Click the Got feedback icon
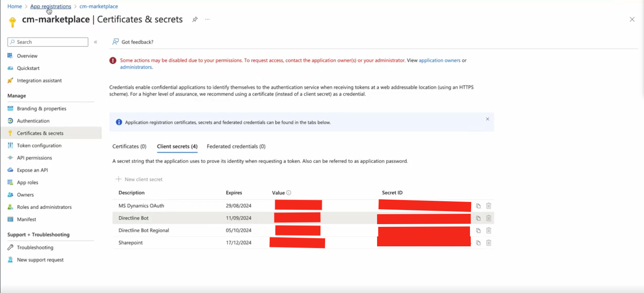Image resolution: width=644 pixels, height=293 pixels. pyautogui.click(x=115, y=42)
